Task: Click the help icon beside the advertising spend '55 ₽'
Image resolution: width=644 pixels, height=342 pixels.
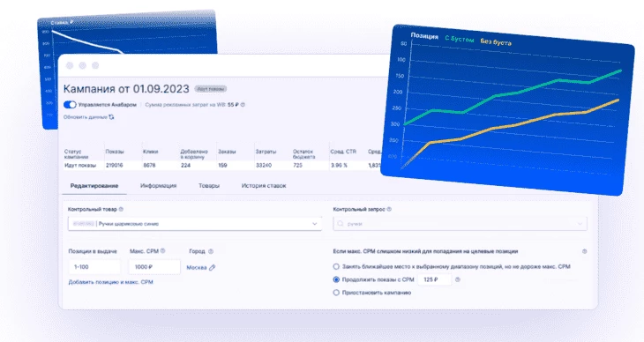Action: point(243,105)
